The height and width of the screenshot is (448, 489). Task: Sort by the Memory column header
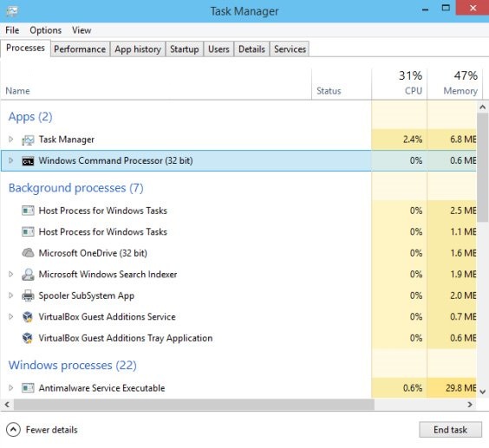click(455, 83)
